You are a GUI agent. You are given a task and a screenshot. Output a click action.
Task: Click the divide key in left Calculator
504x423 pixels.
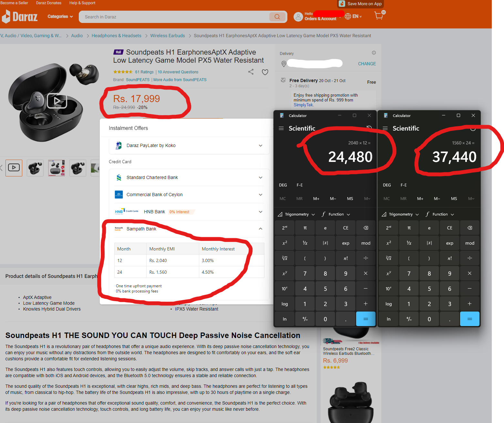[x=366, y=258]
